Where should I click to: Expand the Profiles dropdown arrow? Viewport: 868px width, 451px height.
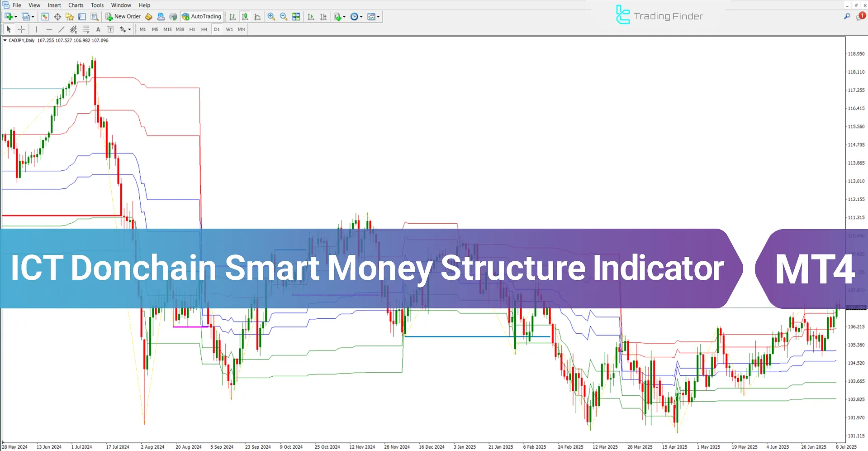pos(33,17)
